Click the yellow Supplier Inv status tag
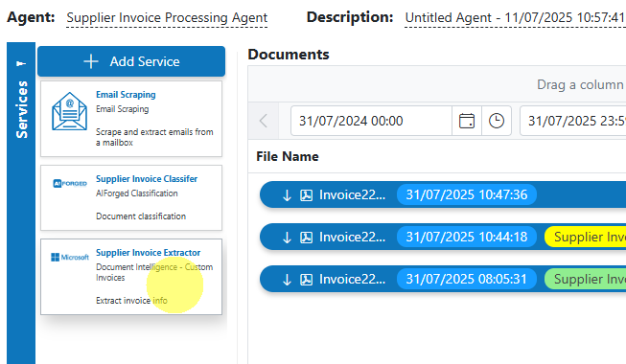The height and width of the screenshot is (364, 626). 586,238
